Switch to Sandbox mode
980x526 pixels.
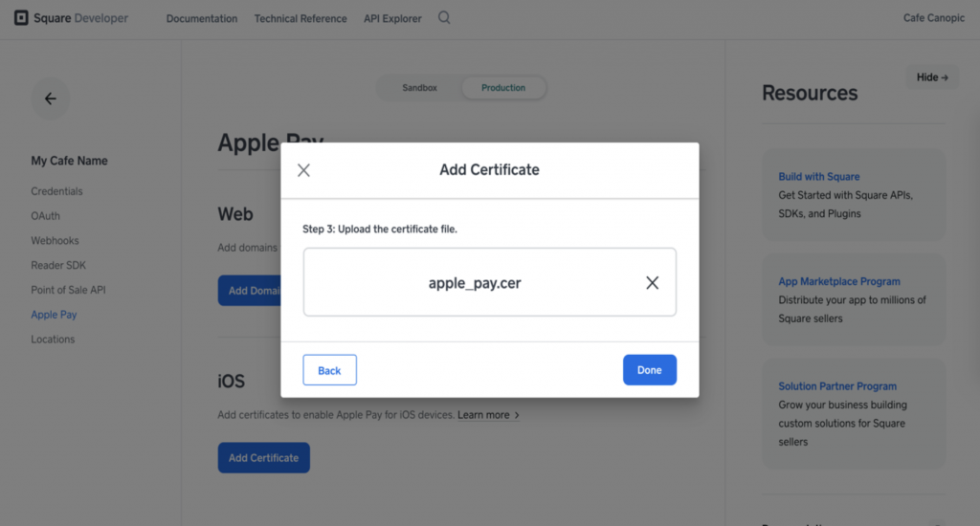tap(419, 87)
